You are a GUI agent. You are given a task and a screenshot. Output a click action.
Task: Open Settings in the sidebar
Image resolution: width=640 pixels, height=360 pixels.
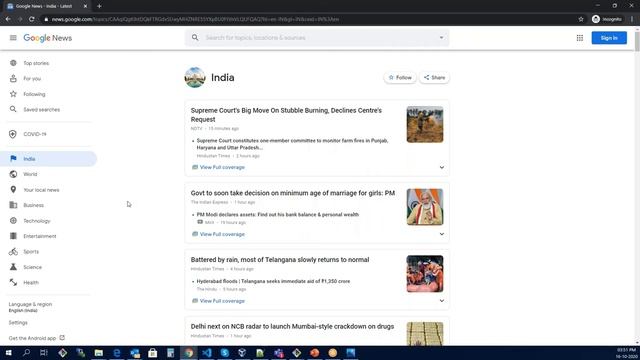click(x=18, y=322)
